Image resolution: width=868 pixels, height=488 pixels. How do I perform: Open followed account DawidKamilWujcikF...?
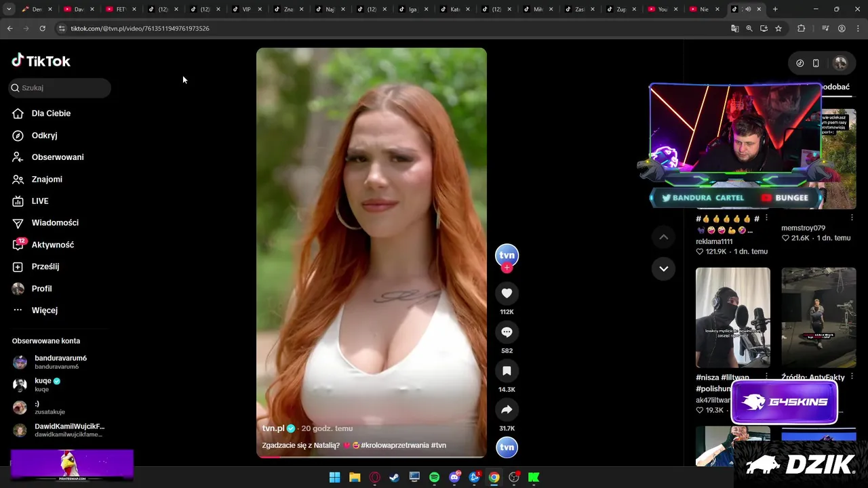click(58, 430)
